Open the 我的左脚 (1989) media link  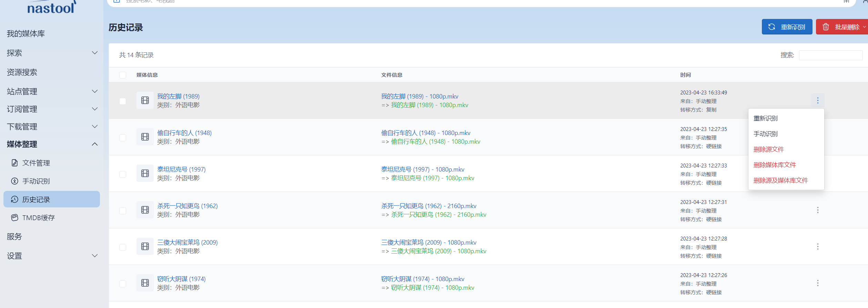pos(178,96)
